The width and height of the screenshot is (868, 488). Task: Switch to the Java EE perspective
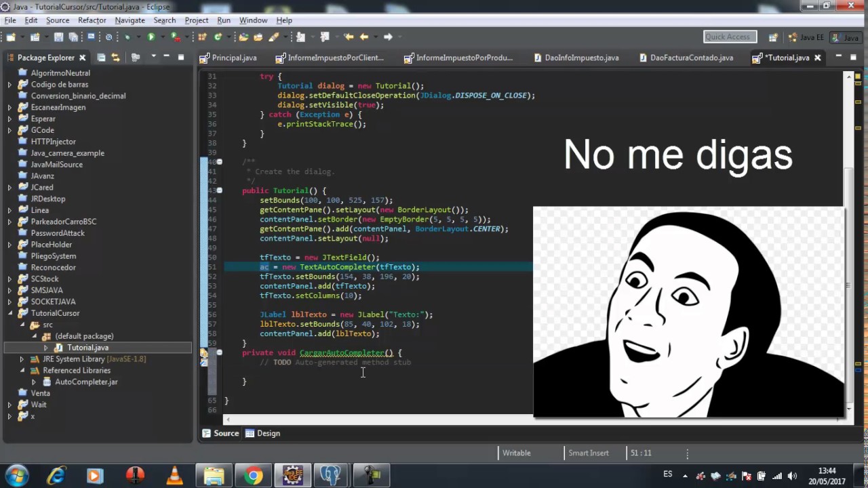pos(806,37)
